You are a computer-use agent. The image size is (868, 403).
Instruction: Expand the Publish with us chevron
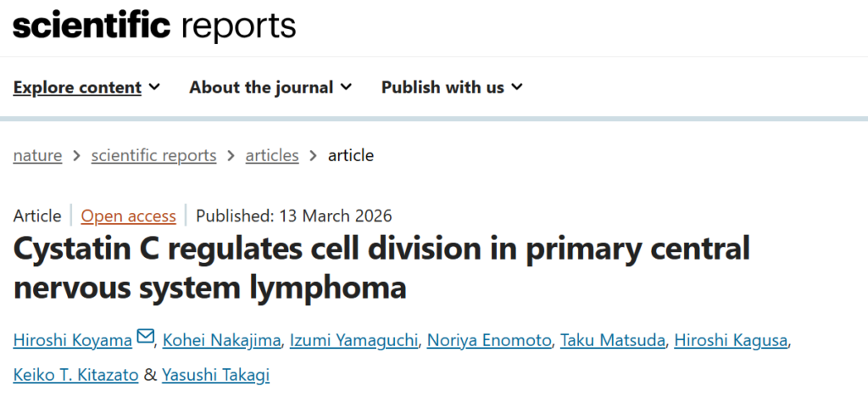coord(517,87)
